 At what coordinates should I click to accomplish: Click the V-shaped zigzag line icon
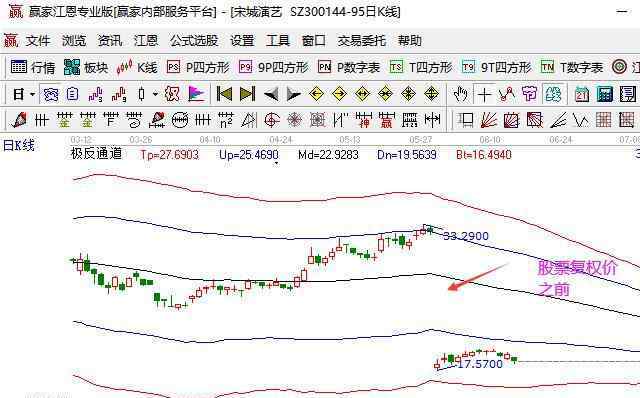tap(580, 120)
